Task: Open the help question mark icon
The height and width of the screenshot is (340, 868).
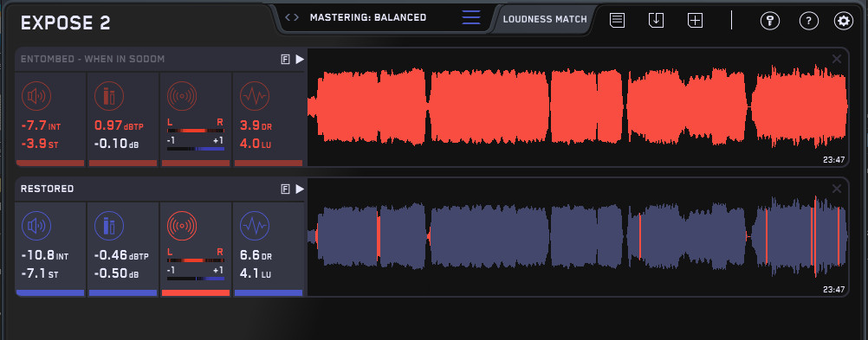Action: pyautogui.click(x=809, y=21)
